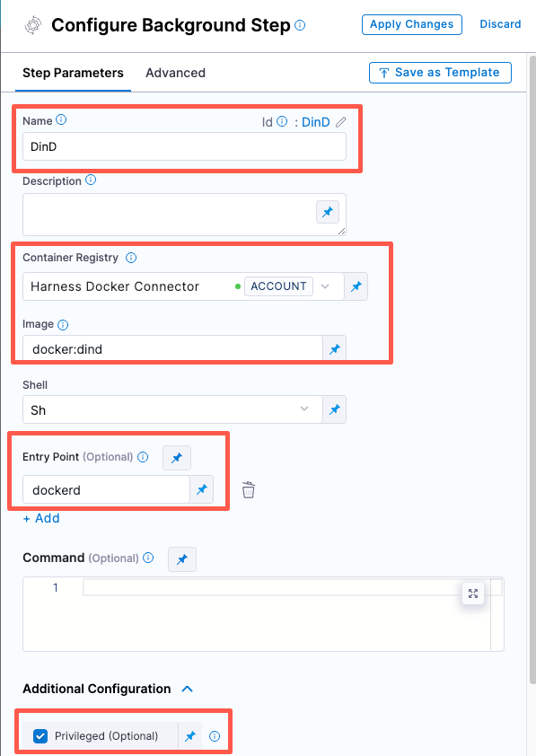Pin the dockerd Entry Point value
The width and height of the screenshot is (536, 756).
tap(202, 489)
